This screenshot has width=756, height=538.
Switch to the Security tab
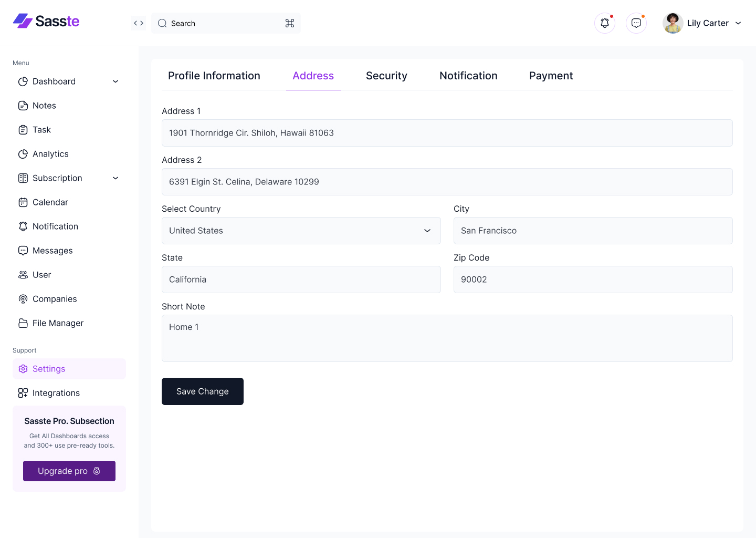point(386,75)
